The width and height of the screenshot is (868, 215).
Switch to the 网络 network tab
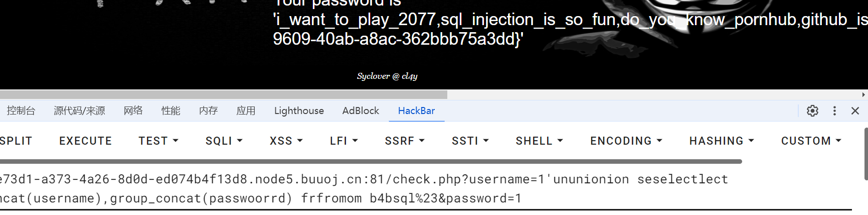click(x=133, y=111)
